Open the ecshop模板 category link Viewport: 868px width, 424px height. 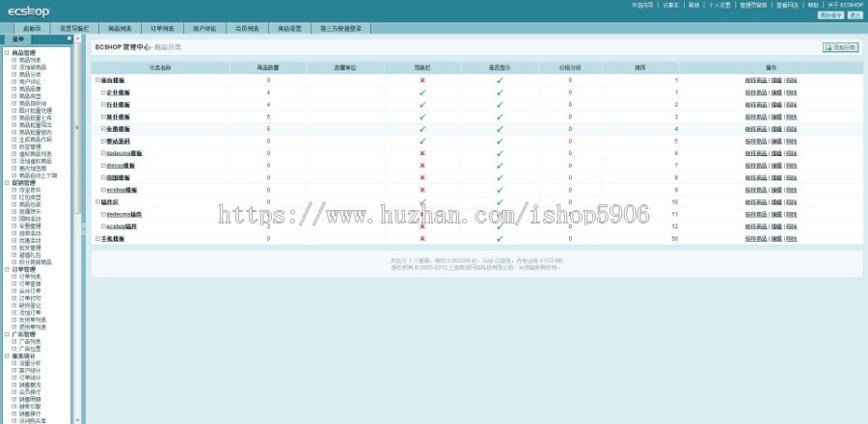pos(122,190)
